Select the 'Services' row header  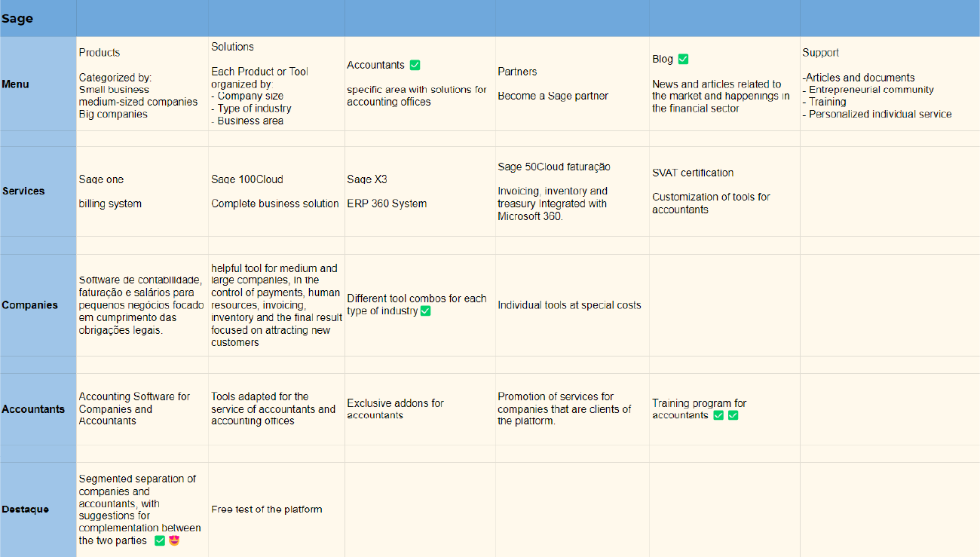pos(38,191)
